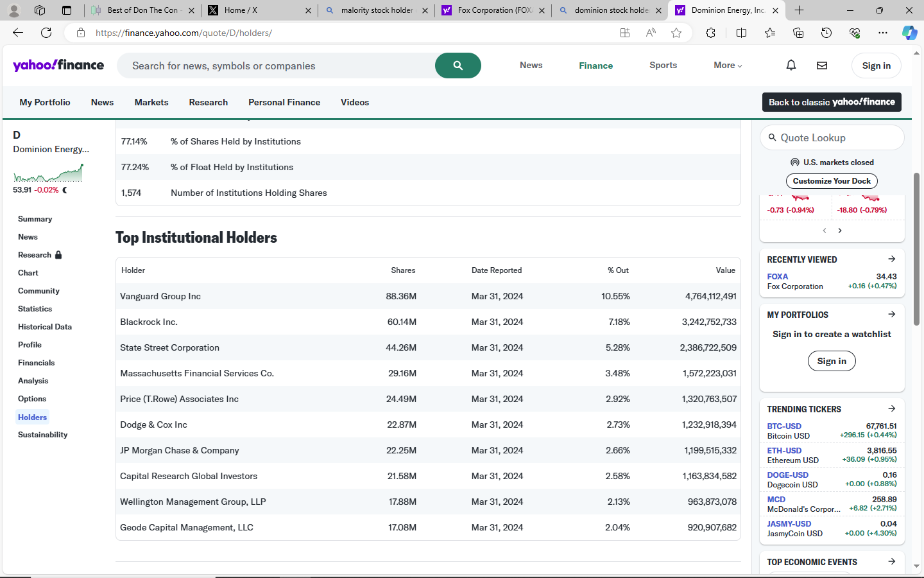Click the browser refresh icon

pyautogui.click(x=46, y=33)
